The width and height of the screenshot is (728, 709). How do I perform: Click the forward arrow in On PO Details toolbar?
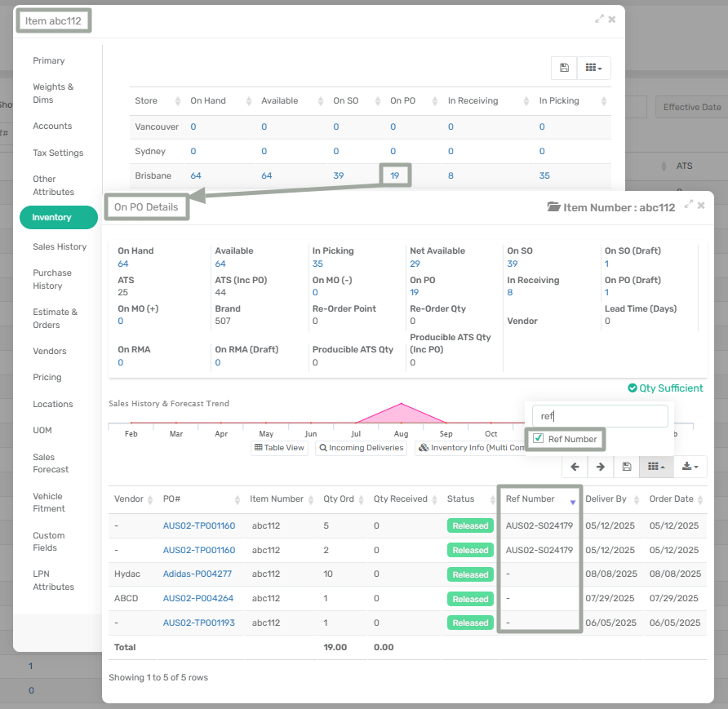[601, 467]
